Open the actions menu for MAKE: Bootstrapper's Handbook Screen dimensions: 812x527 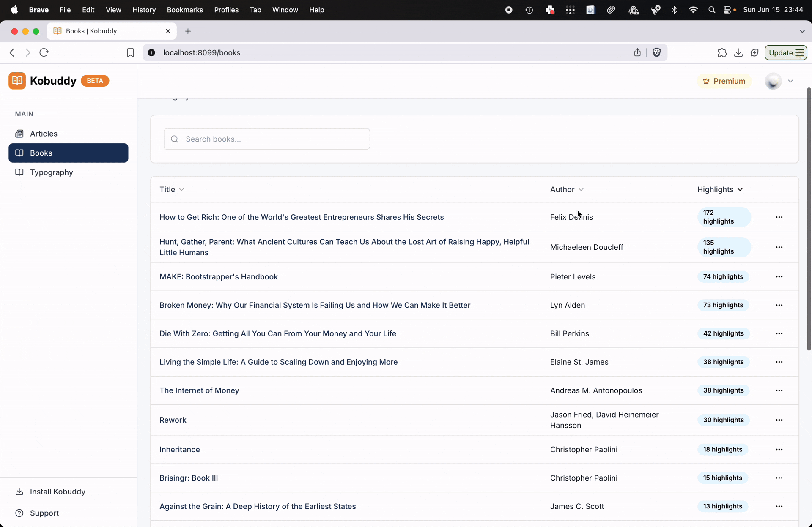[779, 277]
